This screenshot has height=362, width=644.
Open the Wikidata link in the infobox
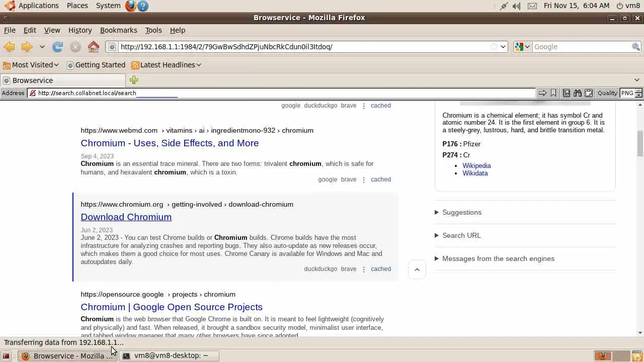tap(475, 173)
